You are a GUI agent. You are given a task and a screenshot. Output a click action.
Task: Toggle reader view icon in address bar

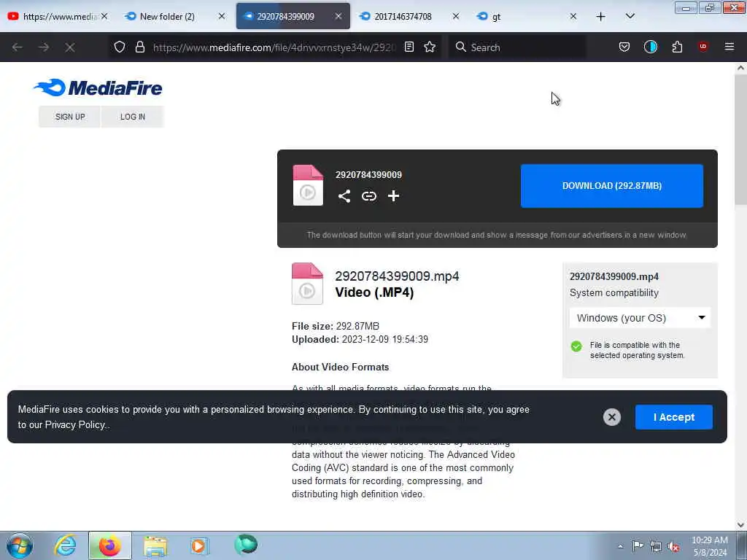point(409,47)
